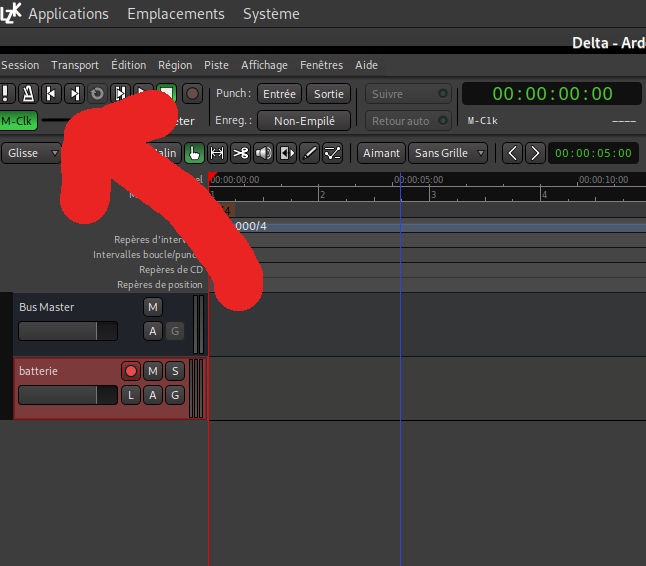Toggle Punch Sortie button
646x566 pixels.
pos(328,94)
